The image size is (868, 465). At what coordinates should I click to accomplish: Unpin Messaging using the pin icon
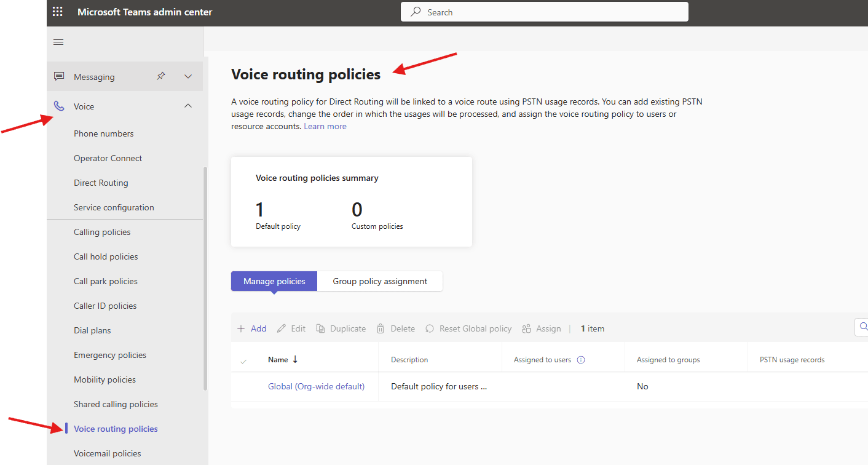160,76
